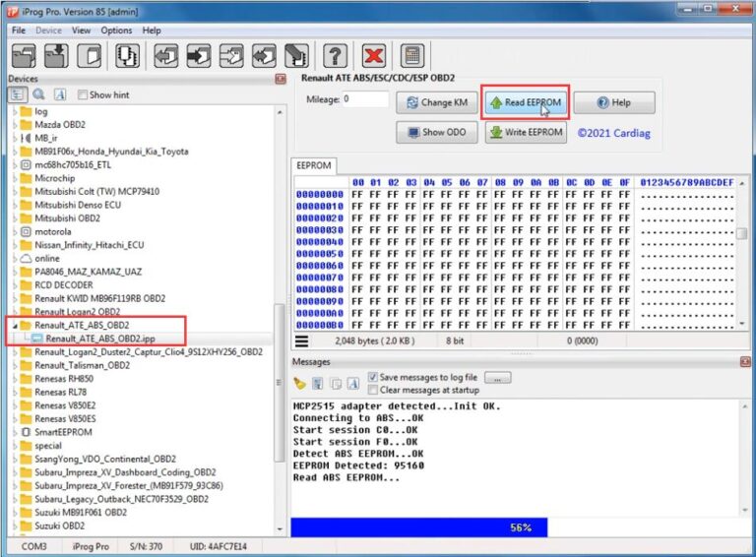
Task: Expand the Microchip folder
Action: 15,178
